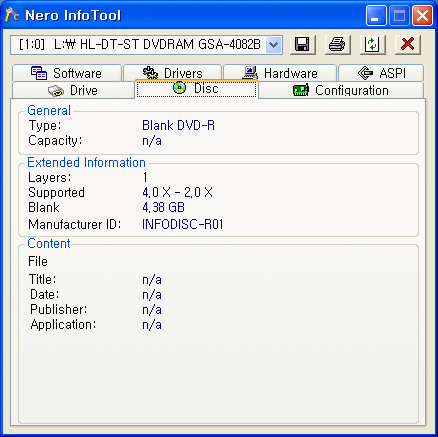Switch to the Configuration tab
438x437 pixels.
341,90
